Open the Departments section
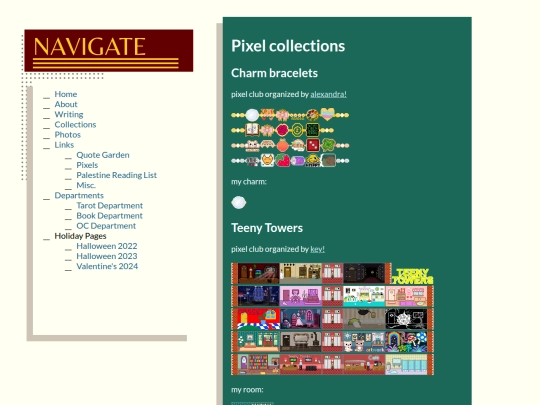 click(79, 195)
